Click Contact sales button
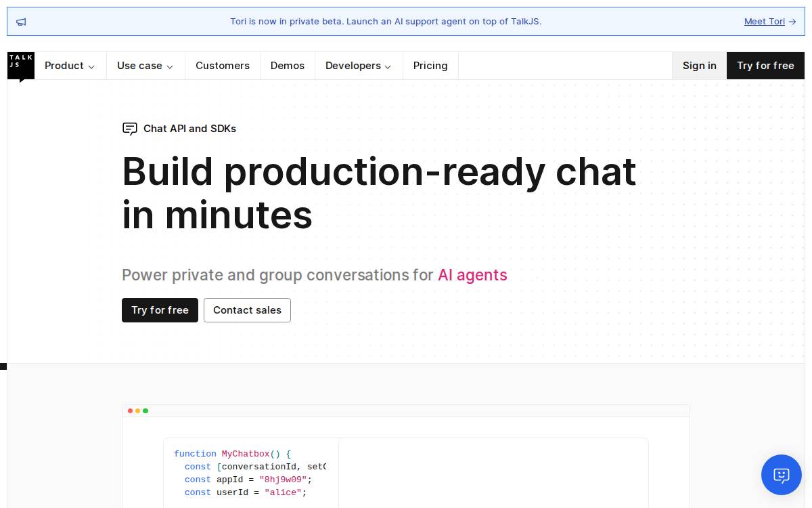The height and width of the screenshot is (508, 812). tap(247, 310)
